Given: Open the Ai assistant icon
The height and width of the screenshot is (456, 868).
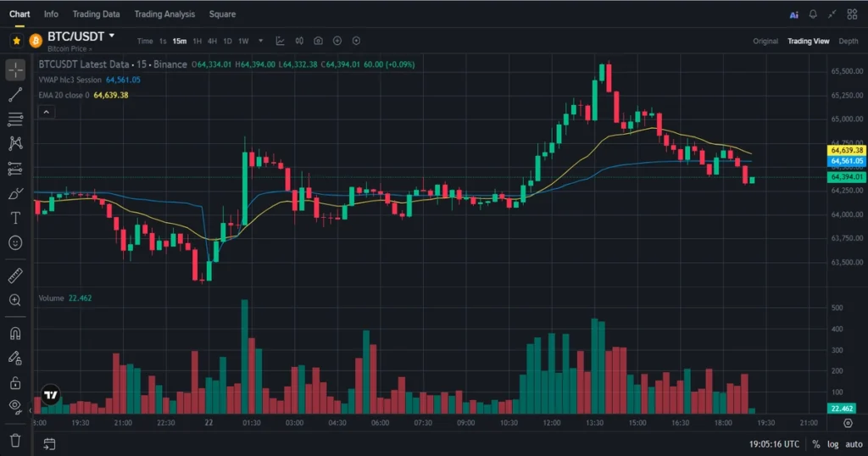Looking at the screenshot, I should pos(793,15).
